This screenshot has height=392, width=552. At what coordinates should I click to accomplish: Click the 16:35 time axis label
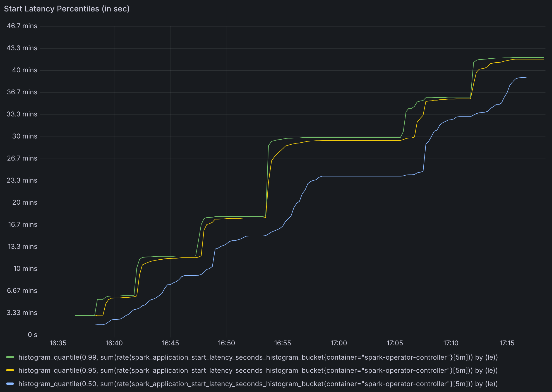[58, 343]
